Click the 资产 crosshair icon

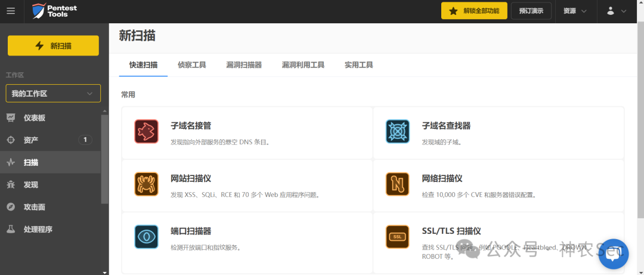11,140
